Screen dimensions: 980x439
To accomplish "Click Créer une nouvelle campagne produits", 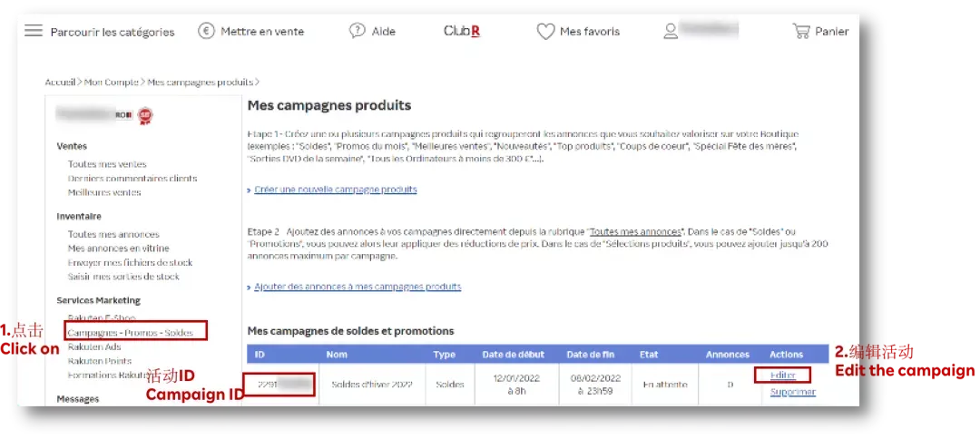I will (336, 190).
